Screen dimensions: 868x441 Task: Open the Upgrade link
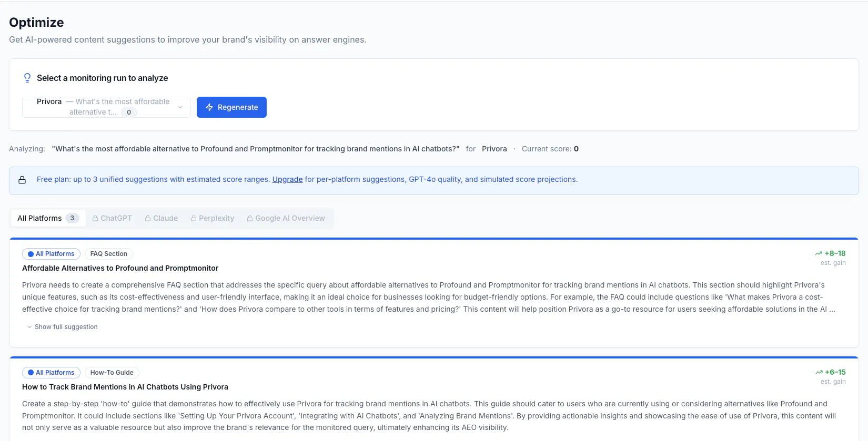pyautogui.click(x=287, y=179)
